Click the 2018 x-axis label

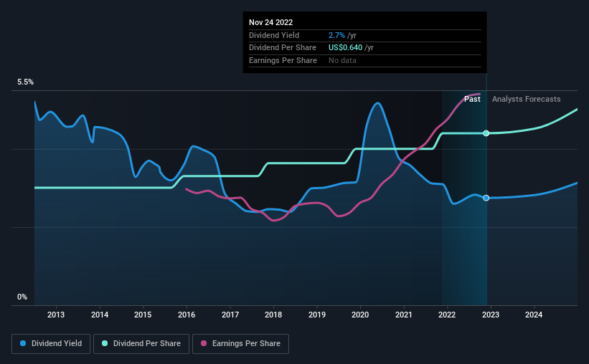[273, 315]
